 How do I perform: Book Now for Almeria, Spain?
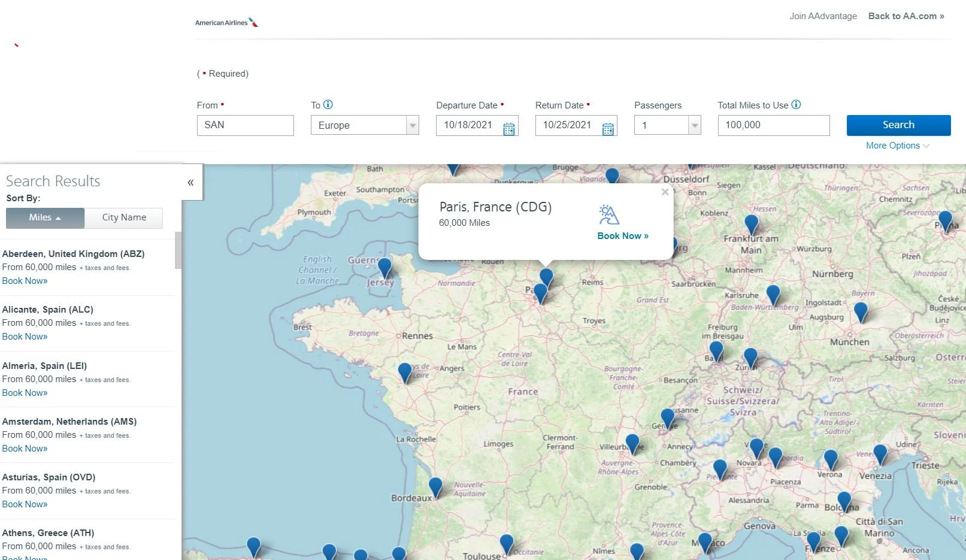click(x=25, y=393)
